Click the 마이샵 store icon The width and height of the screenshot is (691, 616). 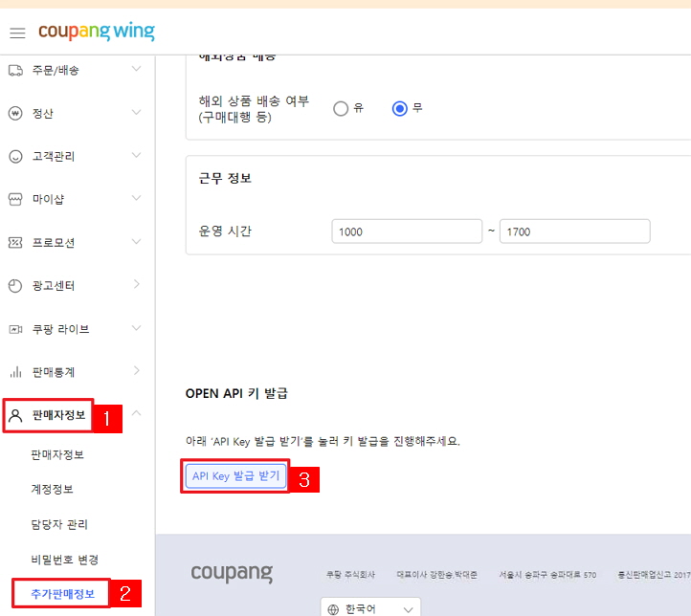pyautogui.click(x=15, y=200)
